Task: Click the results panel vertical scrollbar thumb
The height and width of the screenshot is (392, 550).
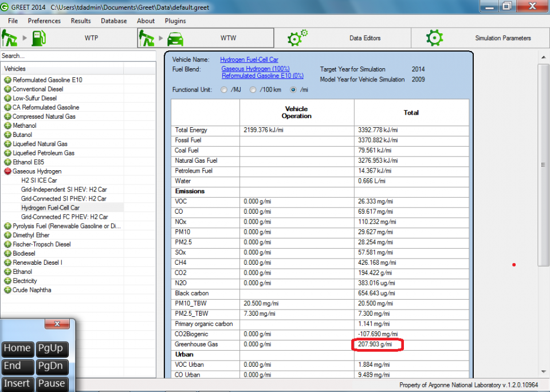Action: (543, 164)
